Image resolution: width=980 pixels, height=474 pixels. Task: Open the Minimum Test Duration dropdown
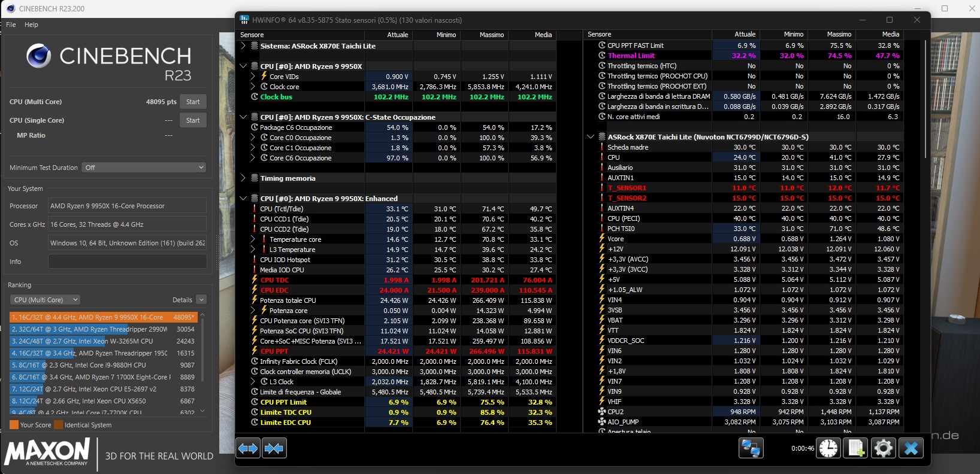(144, 168)
